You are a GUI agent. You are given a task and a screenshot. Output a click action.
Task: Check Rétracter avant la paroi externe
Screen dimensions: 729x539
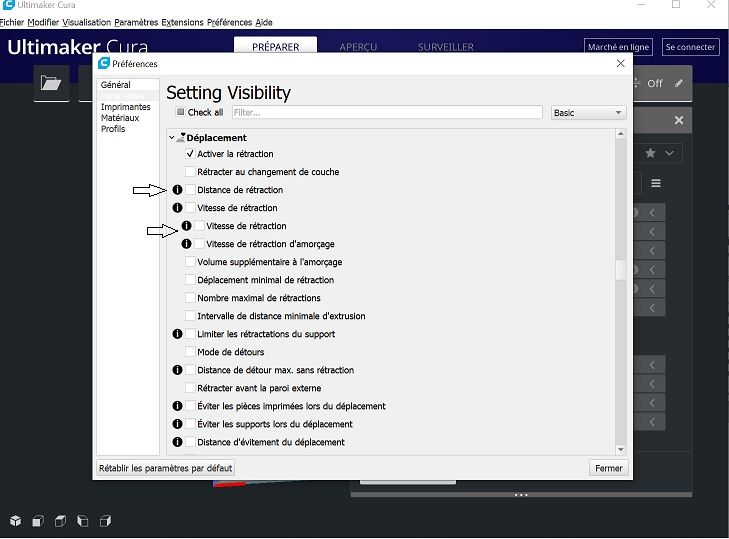[190, 388]
